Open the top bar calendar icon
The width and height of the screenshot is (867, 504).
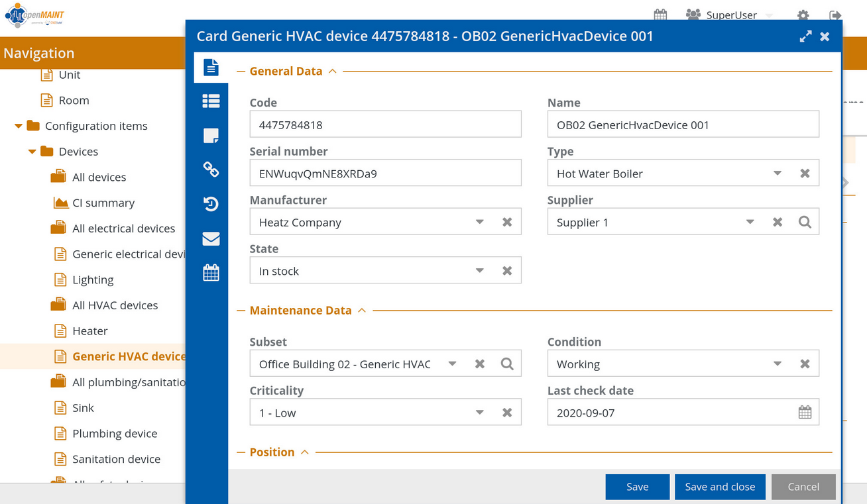click(x=660, y=15)
